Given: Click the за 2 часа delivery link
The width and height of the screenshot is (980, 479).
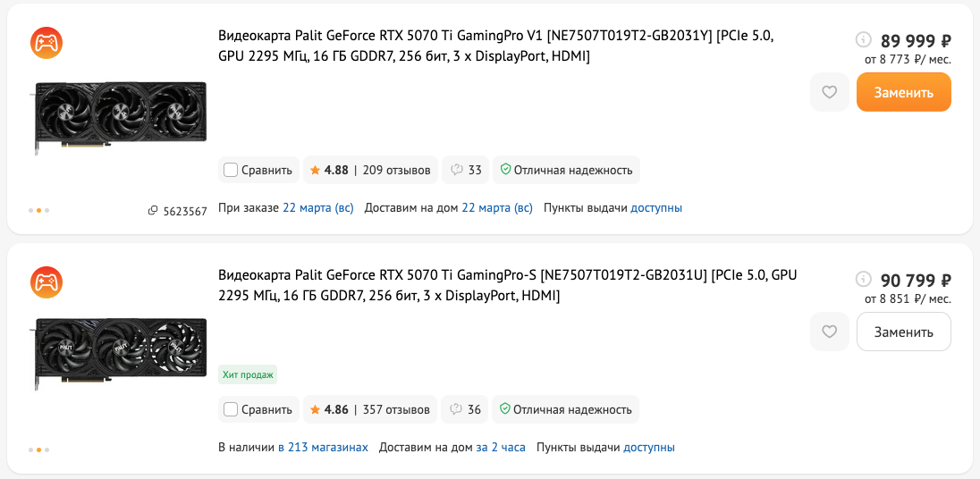Looking at the screenshot, I should (x=501, y=447).
